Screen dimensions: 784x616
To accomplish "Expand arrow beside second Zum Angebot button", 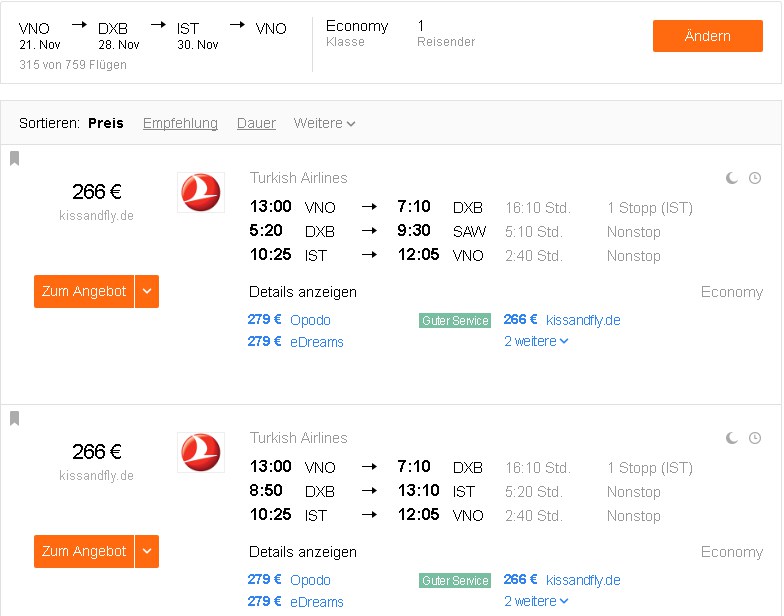I will click(x=147, y=551).
